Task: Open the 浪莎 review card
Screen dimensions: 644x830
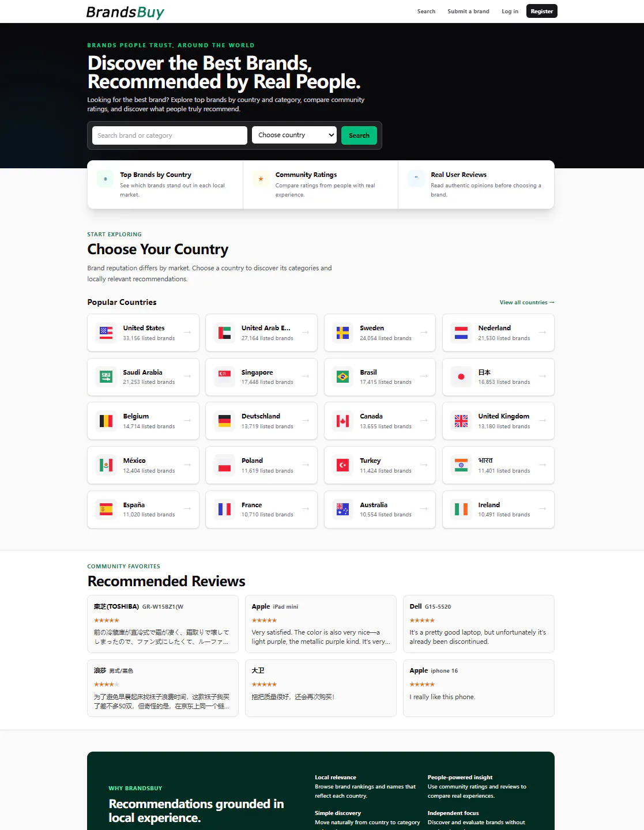Action: [163, 688]
